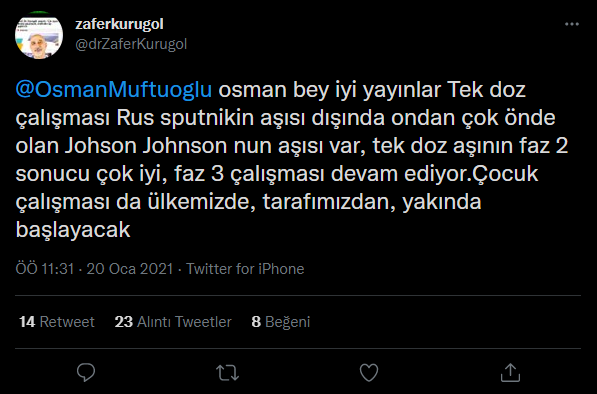597x394 pixels.
Task: Click the 20 Oca 2021 date
Action: tap(130, 269)
